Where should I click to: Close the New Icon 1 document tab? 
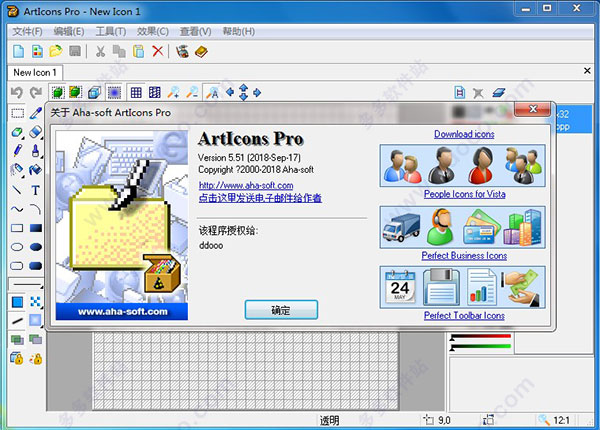tap(587, 71)
